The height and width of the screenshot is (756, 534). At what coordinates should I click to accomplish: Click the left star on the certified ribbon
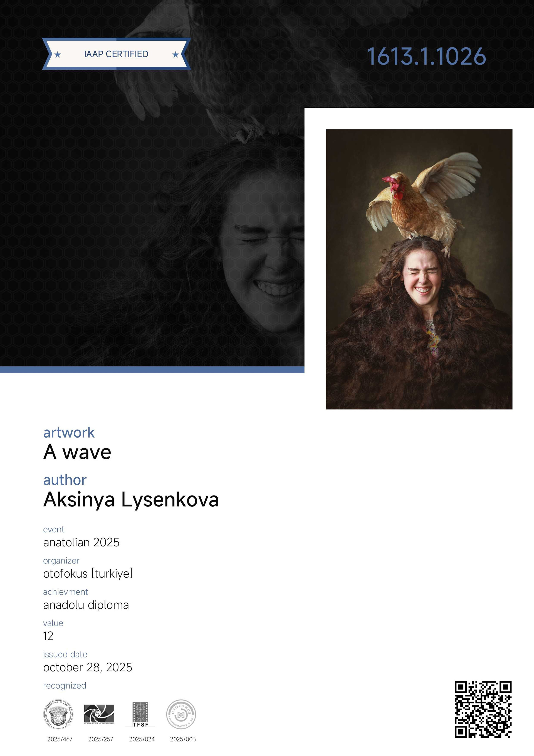click(58, 54)
